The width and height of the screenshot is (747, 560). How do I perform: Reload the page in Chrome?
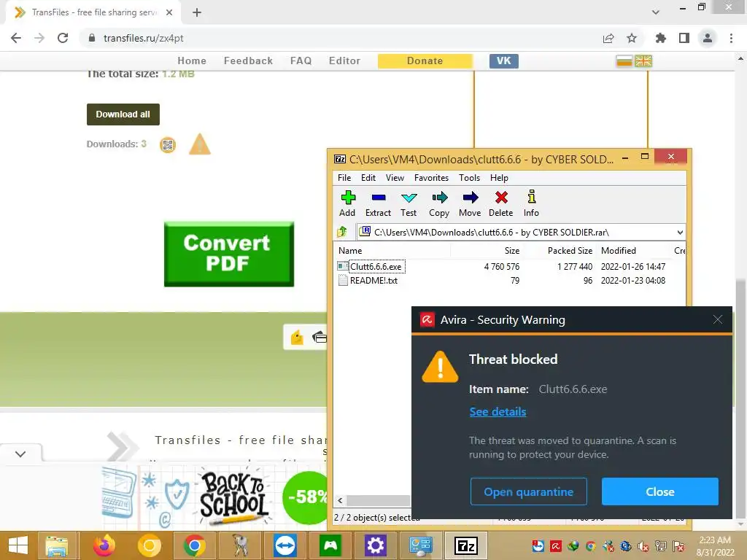click(63, 38)
